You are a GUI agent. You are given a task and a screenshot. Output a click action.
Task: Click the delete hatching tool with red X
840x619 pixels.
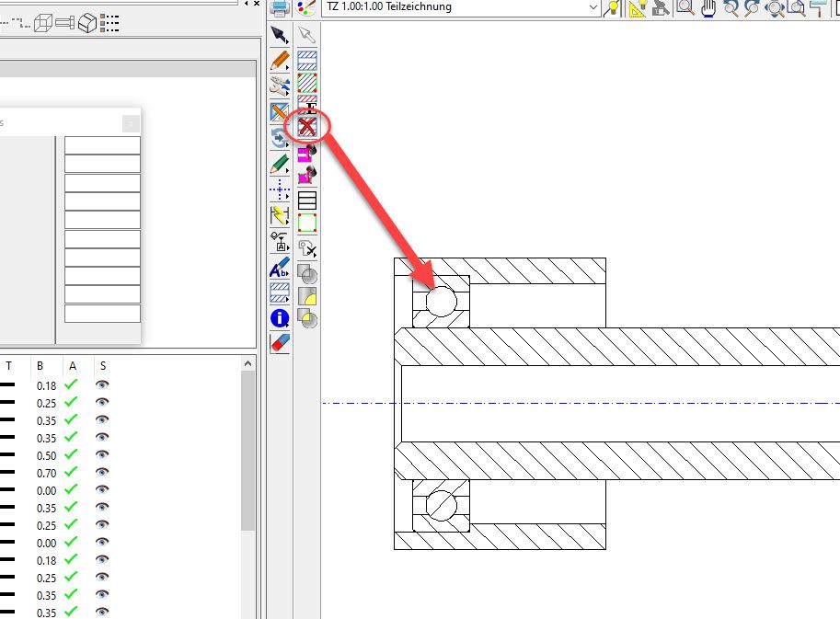point(307,127)
